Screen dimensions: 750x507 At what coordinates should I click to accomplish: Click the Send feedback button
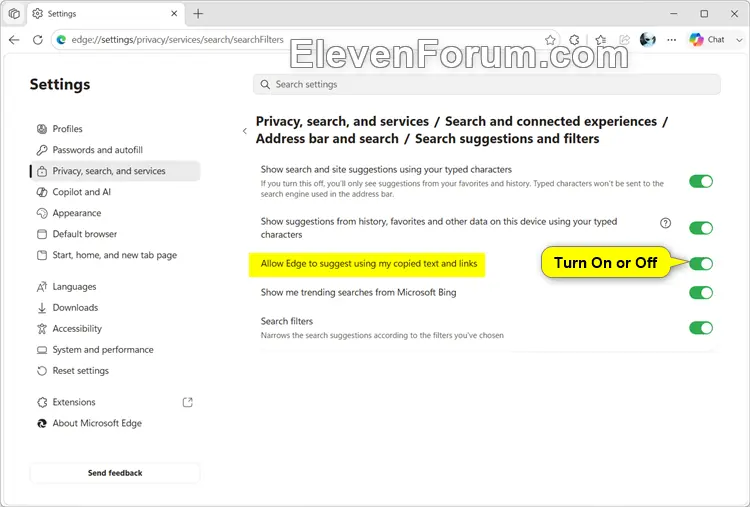point(115,473)
